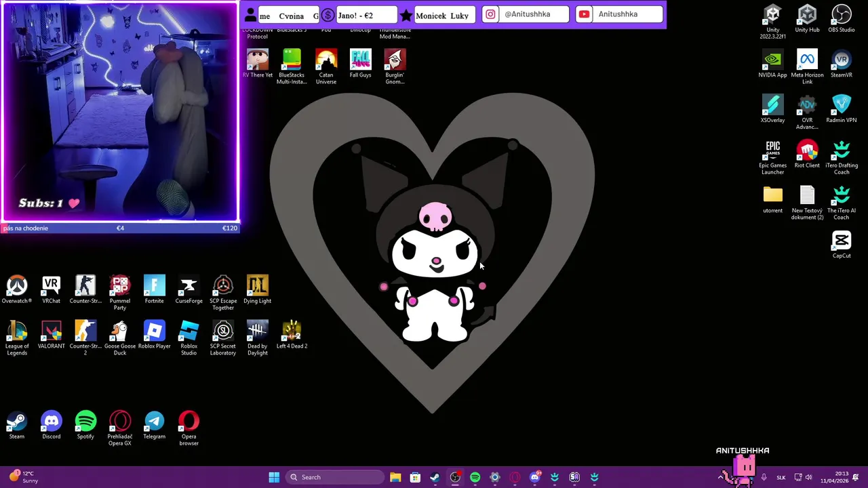Open the OBS Studio desktop shortcut

[841, 19]
